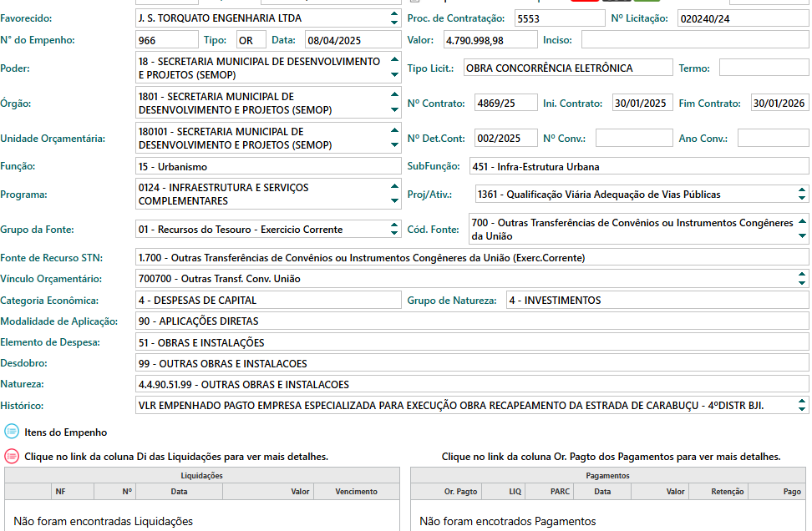The image size is (812, 531).
Task: Click the up arrow in Poder field
Action: pyautogui.click(x=394, y=59)
